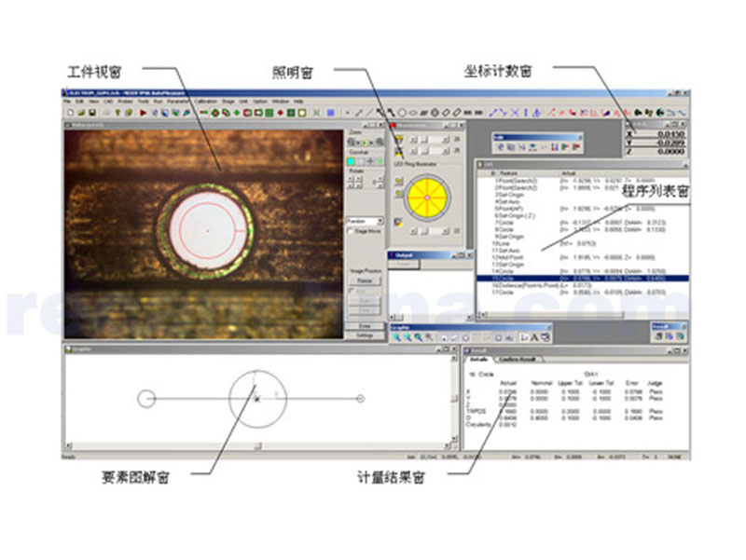Click the blue X intersection toolbar icon

tap(515, 113)
